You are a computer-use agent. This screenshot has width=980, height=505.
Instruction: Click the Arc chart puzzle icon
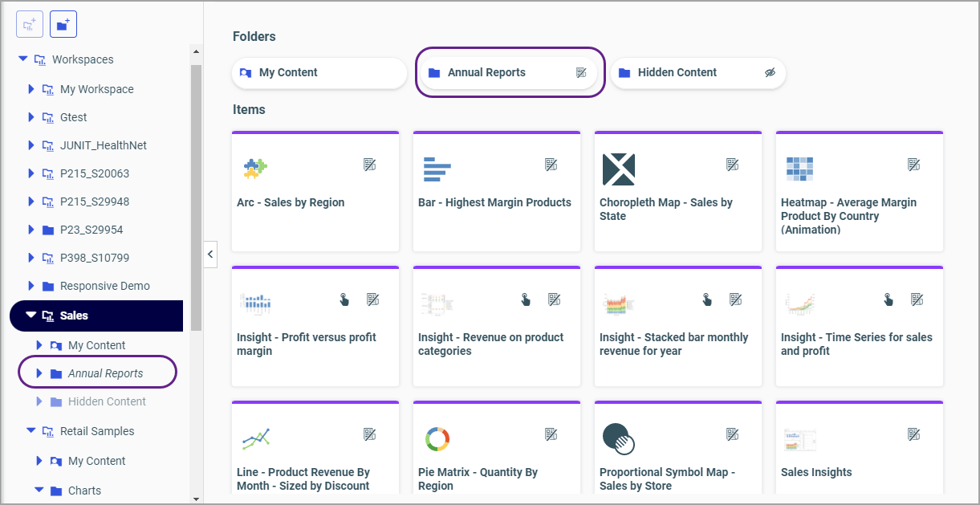click(x=255, y=168)
